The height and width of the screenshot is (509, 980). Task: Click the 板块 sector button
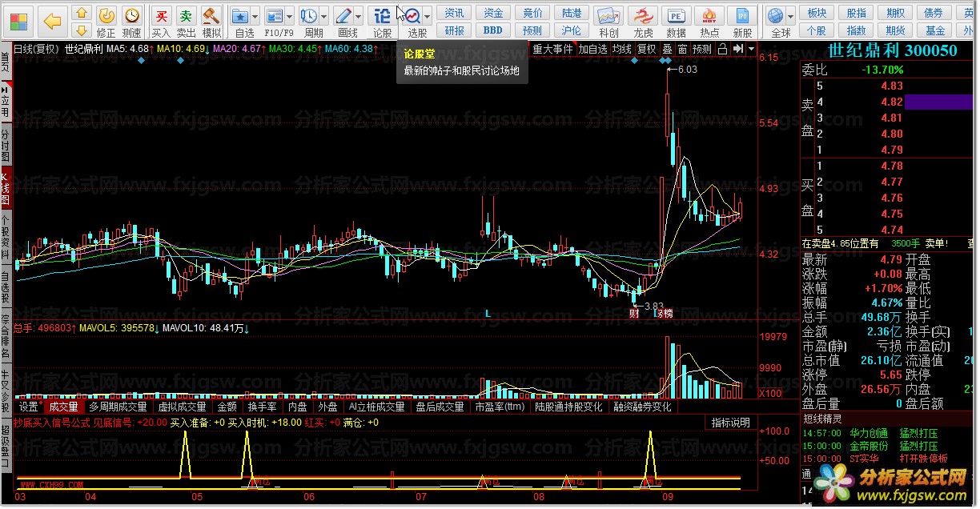pyautogui.click(x=817, y=13)
